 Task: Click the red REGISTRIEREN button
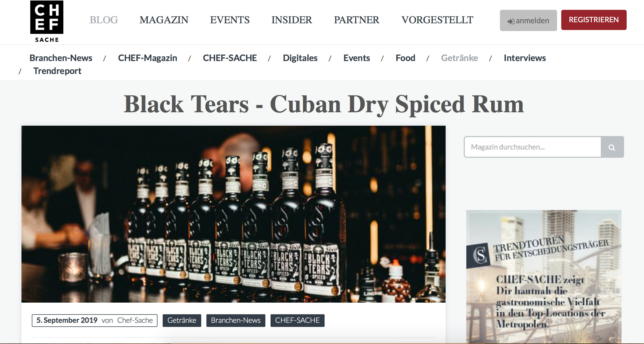tap(594, 20)
